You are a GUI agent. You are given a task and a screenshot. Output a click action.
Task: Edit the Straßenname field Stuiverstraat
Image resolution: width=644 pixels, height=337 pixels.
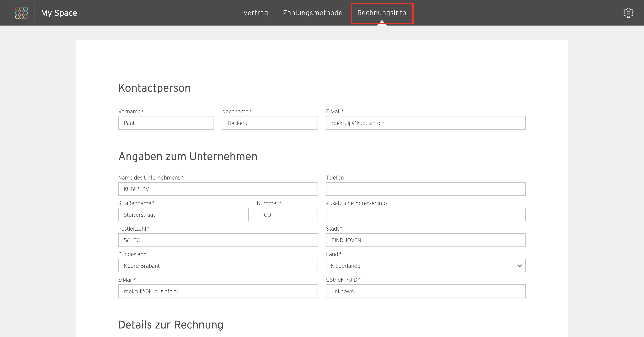(183, 215)
